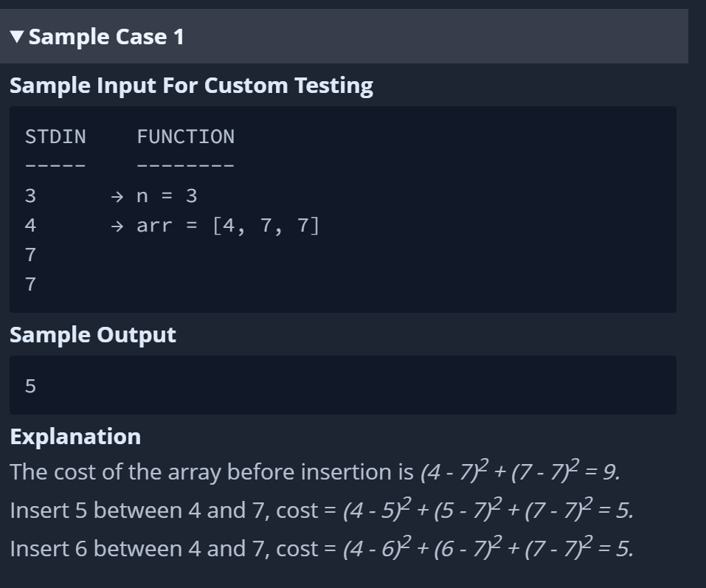Click the STDIN value 3 in first row
706x588 pixels.
(x=30, y=196)
